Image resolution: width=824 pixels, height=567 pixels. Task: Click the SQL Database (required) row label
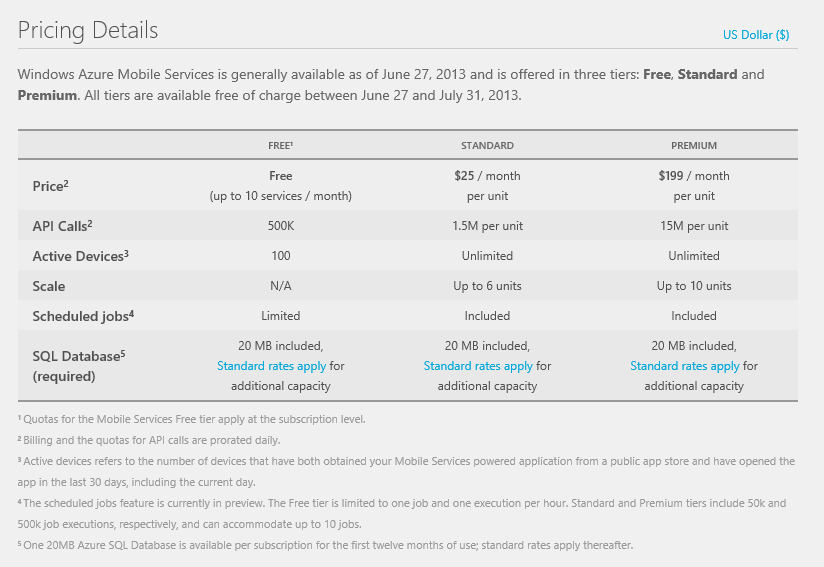point(79,366)
